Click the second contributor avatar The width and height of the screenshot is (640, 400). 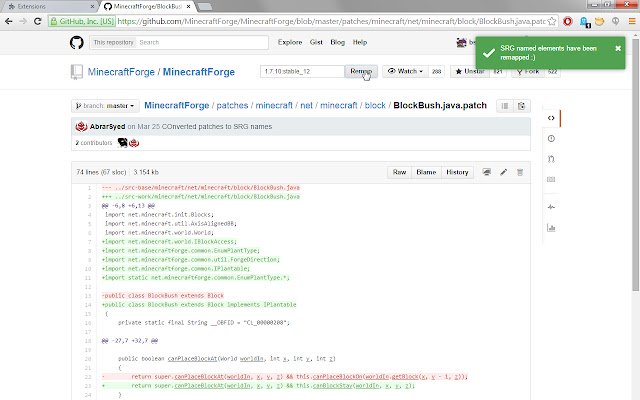134,142
